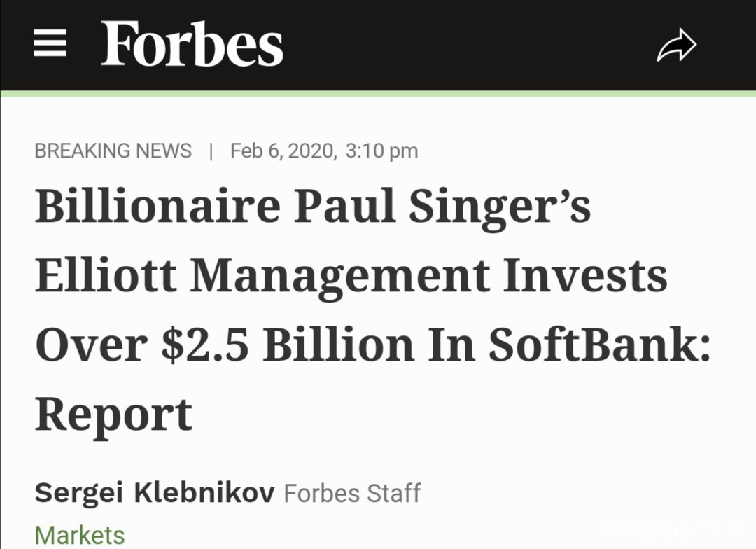
Task: Click the green progress bar under header
Action: coord(378,93)
